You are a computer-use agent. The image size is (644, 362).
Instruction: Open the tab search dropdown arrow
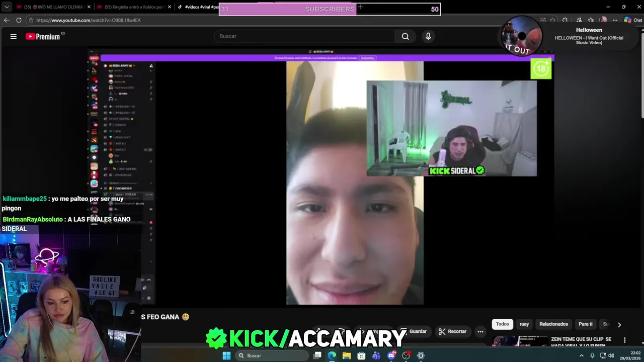[x=6, y=7]
